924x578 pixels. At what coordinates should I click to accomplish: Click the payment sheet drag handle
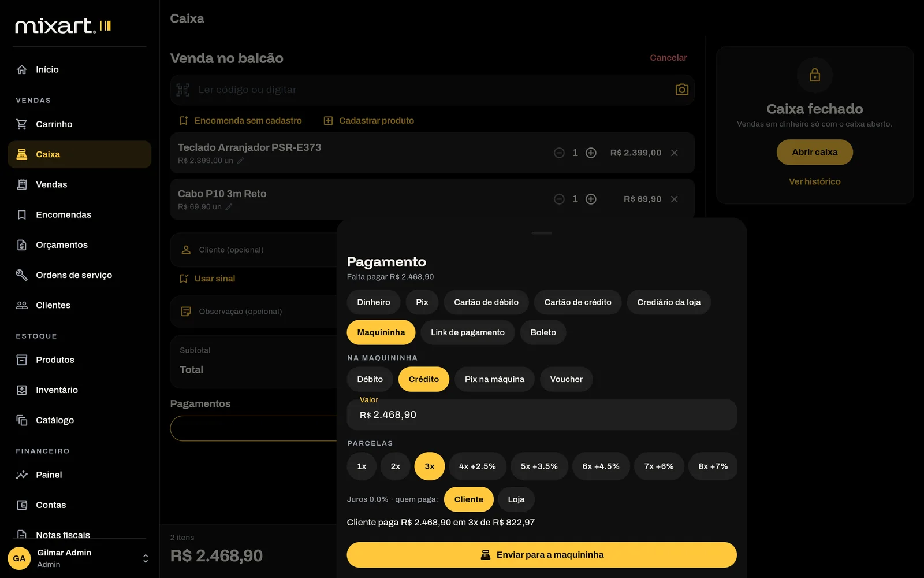tap(542, 233)
